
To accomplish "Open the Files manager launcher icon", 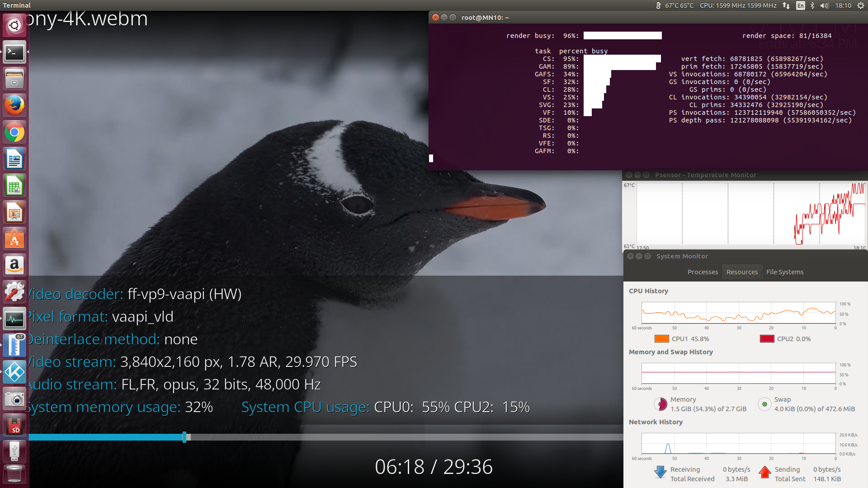I will (x=14, y=79).
